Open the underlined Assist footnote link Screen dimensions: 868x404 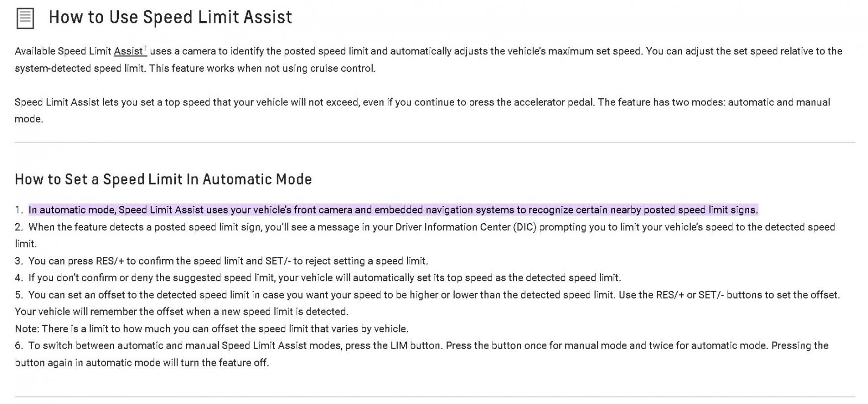(129, 52)
